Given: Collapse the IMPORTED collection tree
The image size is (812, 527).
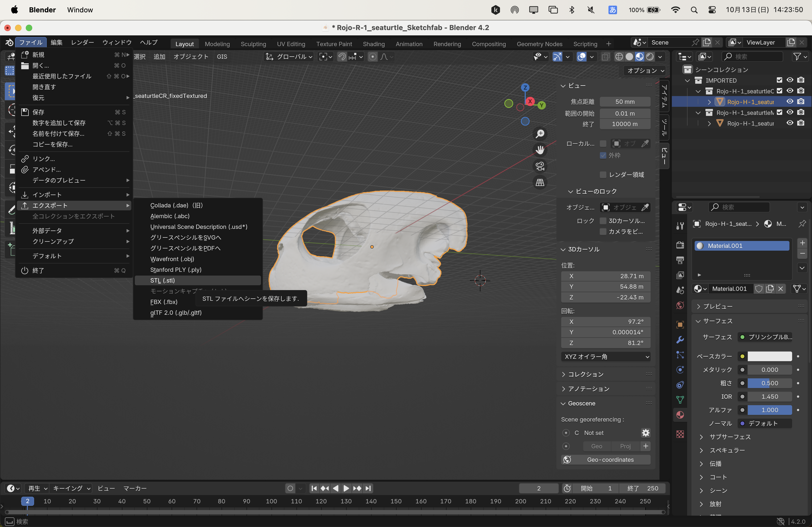Looking at the screenshot, I should 687,80.
